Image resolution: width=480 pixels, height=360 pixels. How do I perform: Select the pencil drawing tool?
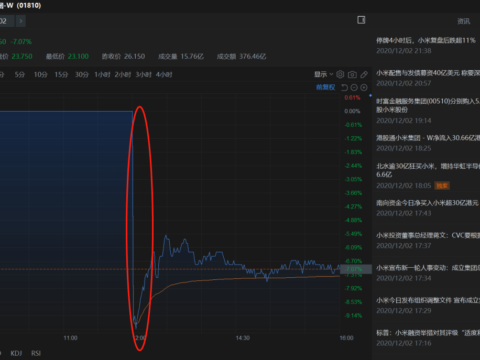364,75
